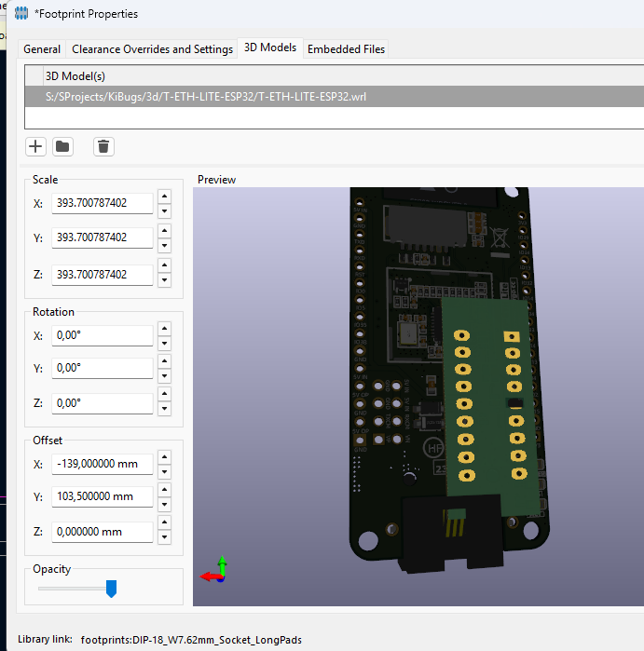
Task: Delete selected model with trash icon
Action: 103,146
